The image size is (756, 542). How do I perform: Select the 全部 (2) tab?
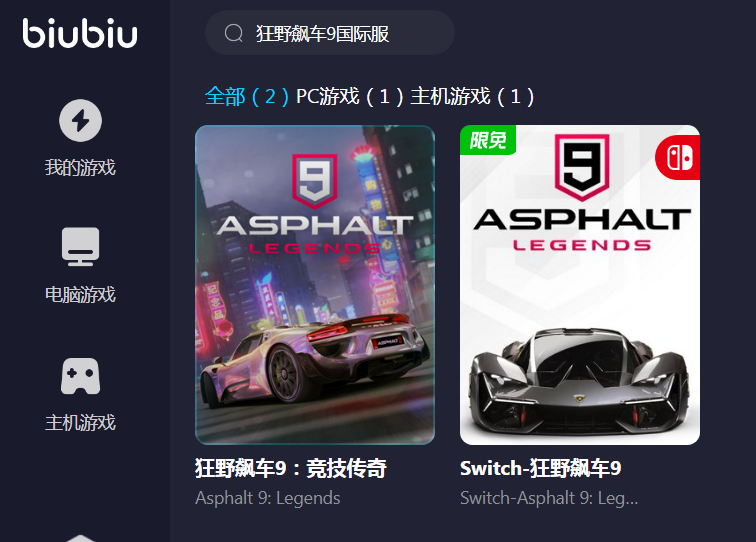[x=247, y=96]
